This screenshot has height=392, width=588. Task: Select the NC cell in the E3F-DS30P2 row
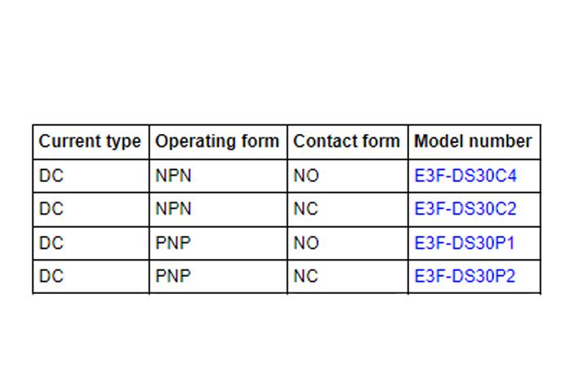tap(306, 276)
